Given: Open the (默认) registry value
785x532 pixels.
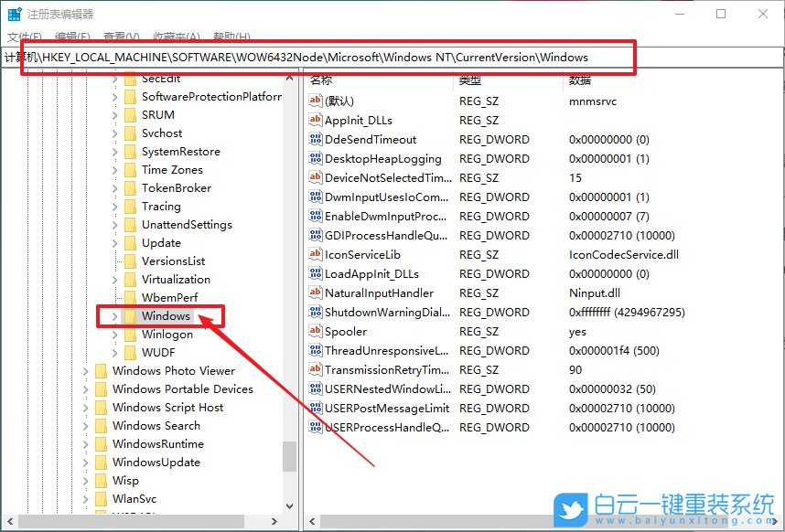Looking at the screenshot, I should coord(339,101).
